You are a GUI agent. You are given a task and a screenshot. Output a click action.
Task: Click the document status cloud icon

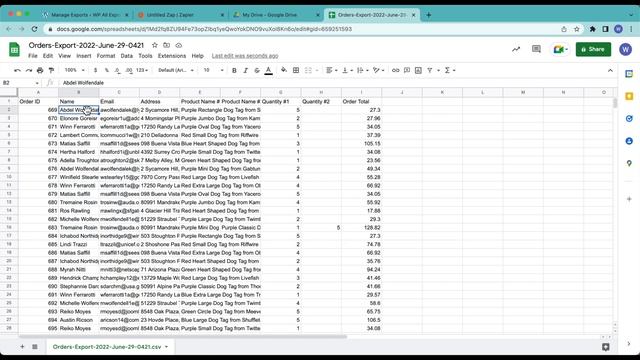click(179, 45)
